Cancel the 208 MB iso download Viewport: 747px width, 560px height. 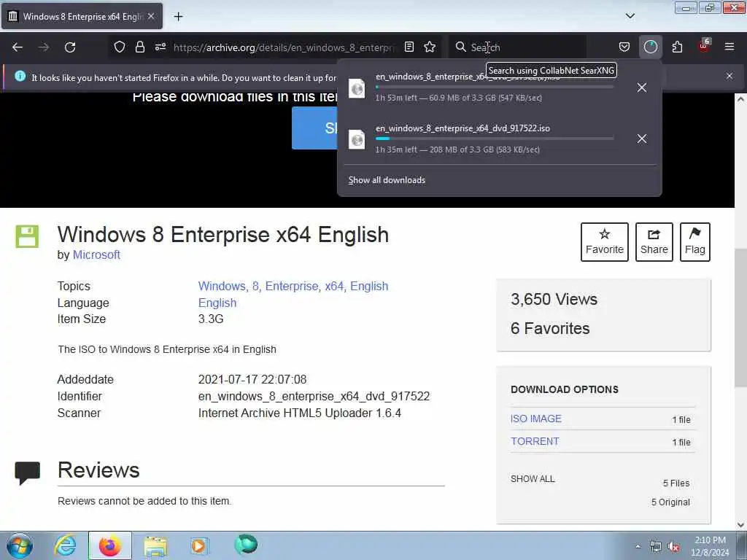pyautogui.click(x=642, y=139)
